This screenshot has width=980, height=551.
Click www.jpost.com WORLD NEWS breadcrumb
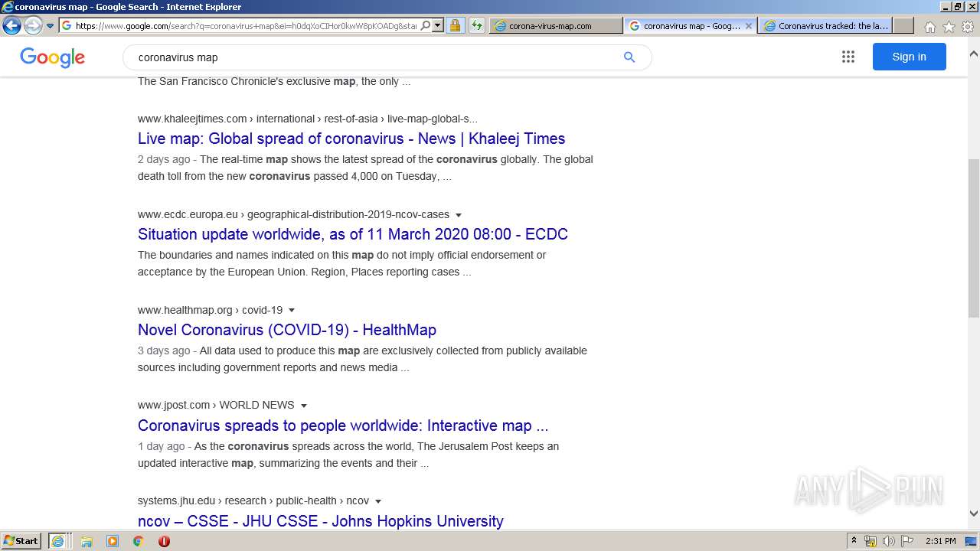(216, 405)
